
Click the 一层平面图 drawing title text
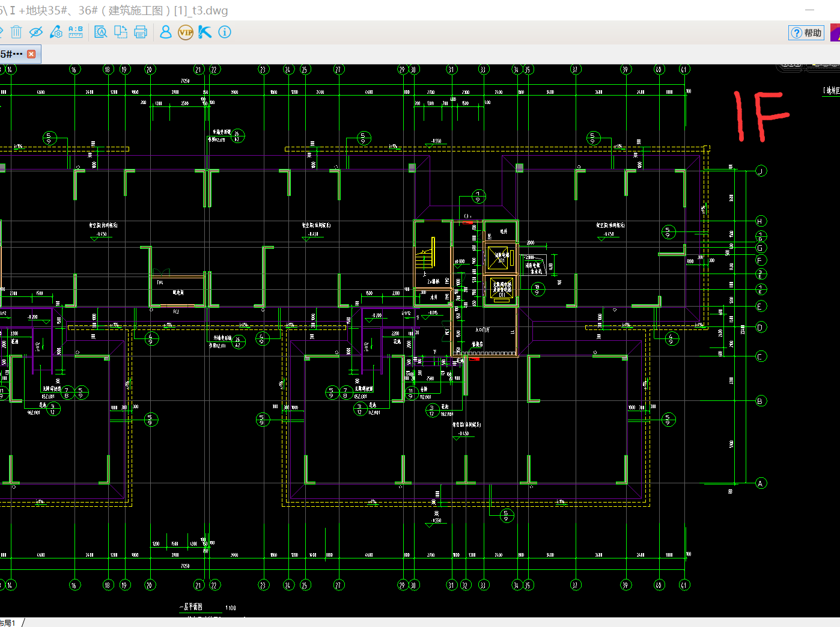191,607
